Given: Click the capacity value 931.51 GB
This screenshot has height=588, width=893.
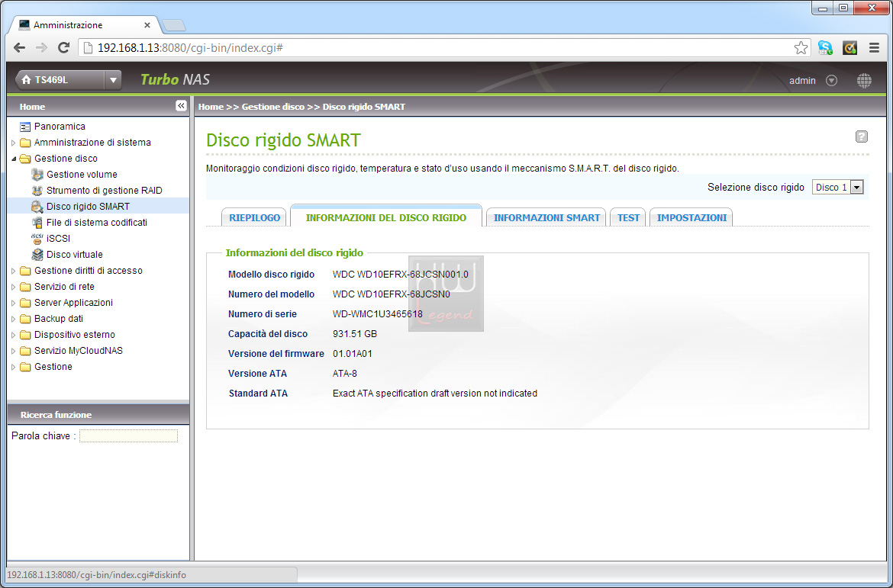Looking at the screenshot, I should tap(355, 334).
